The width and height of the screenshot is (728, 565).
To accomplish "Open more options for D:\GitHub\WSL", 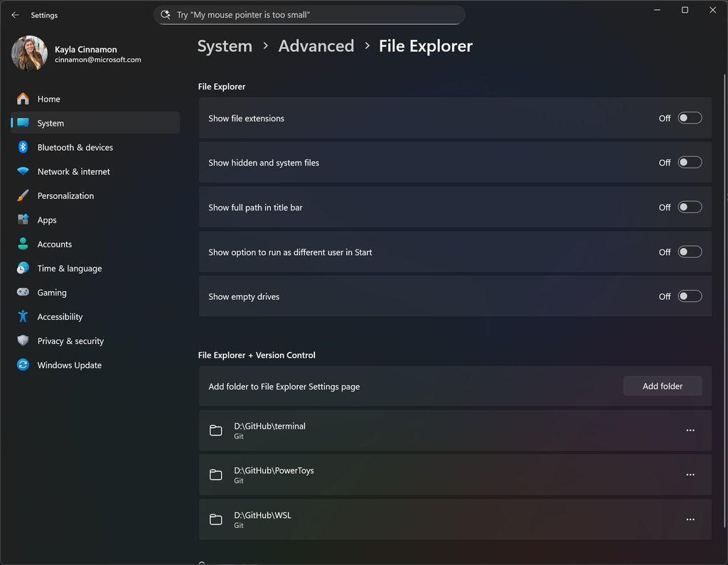I will pyautogui.click(x=690, y=520).
